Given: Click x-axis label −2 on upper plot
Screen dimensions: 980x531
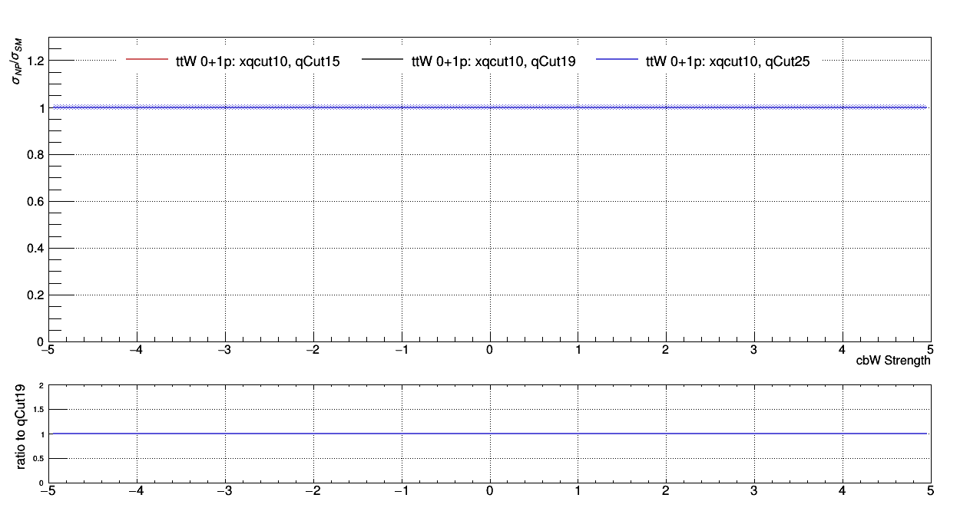Looking at the screenshot, I should 313,351.
